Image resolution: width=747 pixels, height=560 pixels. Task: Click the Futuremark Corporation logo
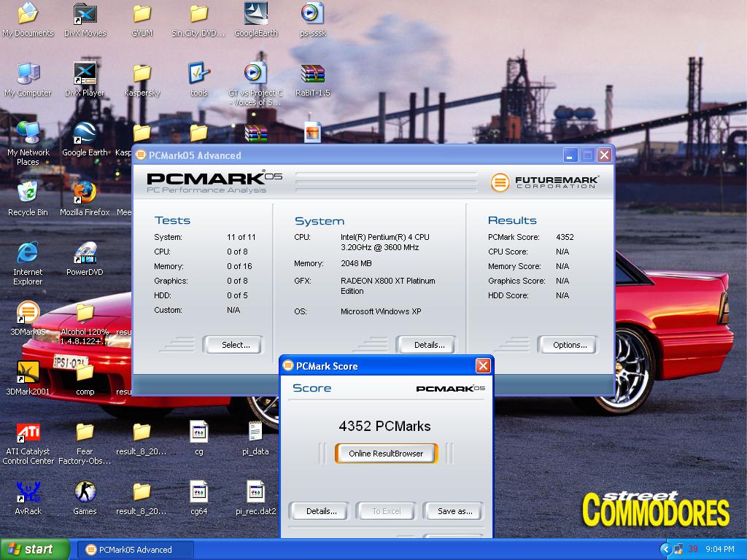[x=544, y=182]
